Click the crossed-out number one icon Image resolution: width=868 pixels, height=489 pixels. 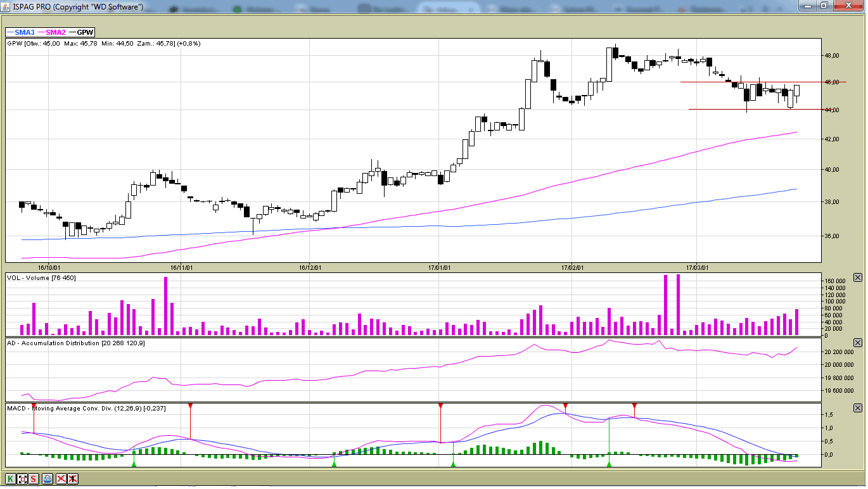pyautogui.click(x=73, y=479)
